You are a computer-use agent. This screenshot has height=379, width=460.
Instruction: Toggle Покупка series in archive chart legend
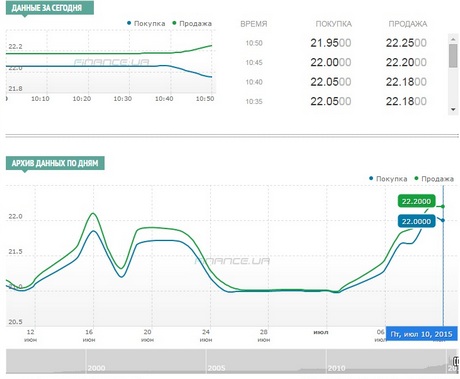click(388, 179)
